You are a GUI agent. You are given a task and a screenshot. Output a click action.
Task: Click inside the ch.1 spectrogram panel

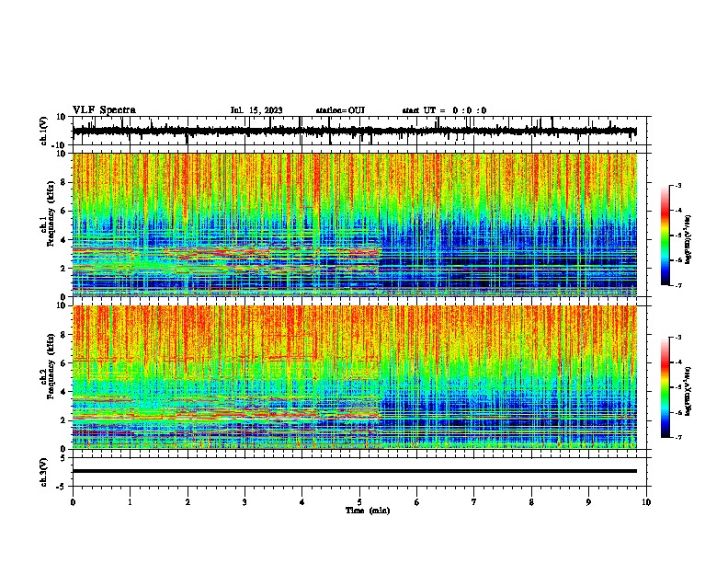click(x=354, y=224)
